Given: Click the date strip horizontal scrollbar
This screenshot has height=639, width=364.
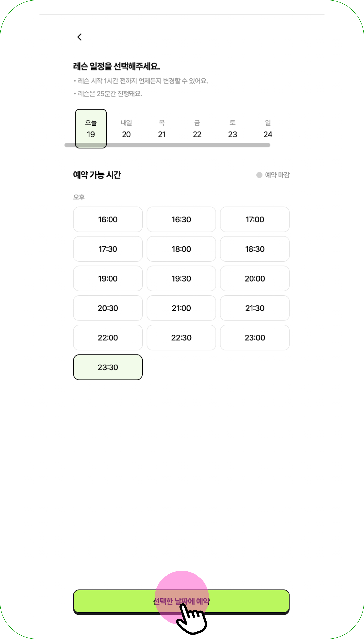Looking at the screenshot, I should coord(167,145).
